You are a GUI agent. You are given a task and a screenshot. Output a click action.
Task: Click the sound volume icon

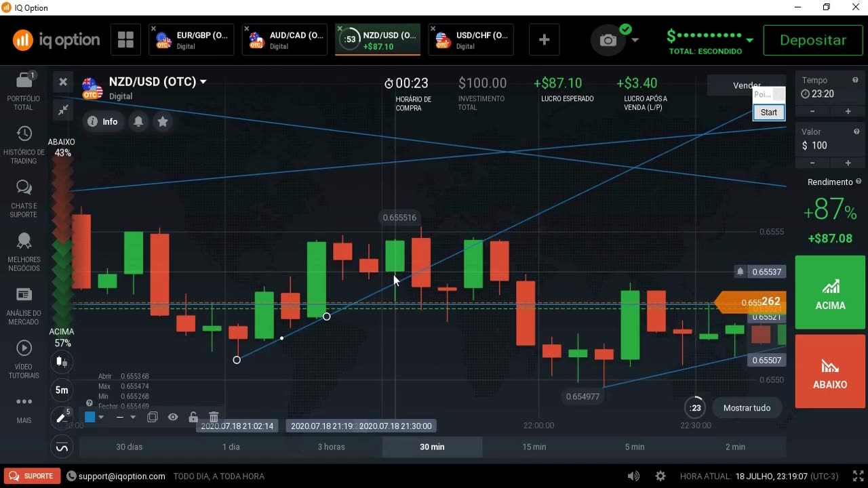click(633, 476)
